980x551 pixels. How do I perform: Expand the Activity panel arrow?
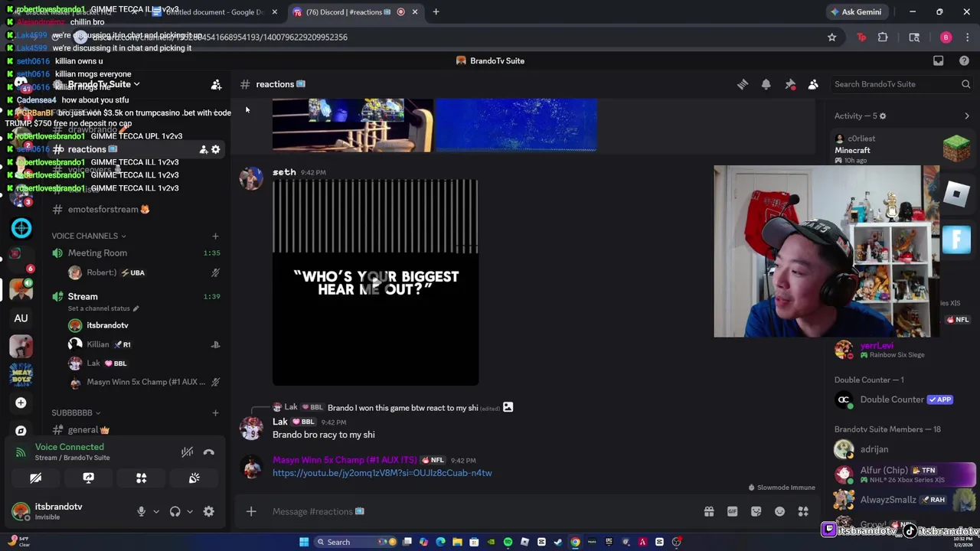[x=966, y=116]
